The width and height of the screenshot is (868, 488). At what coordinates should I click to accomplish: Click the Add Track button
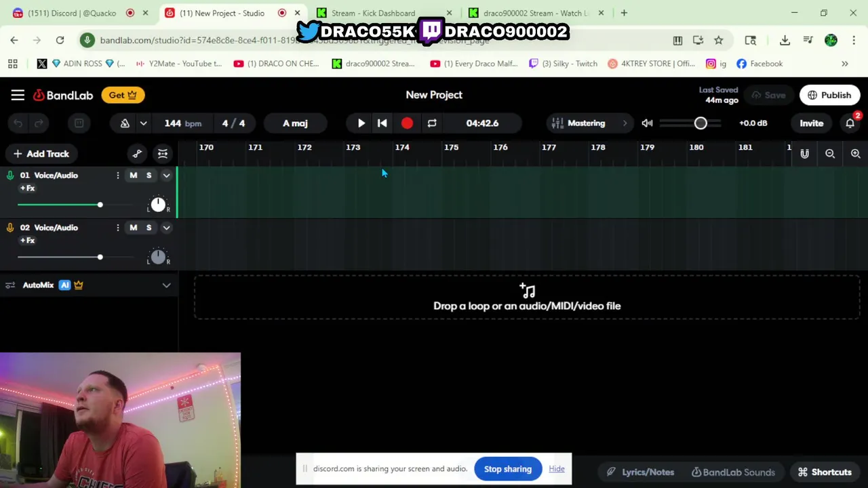tap(41, 154)
